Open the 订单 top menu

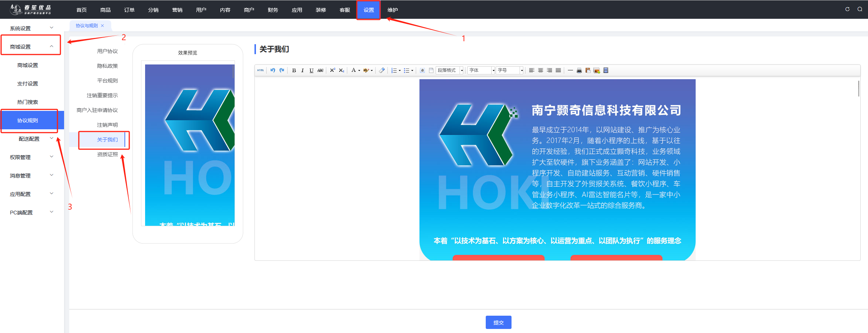(129, 10)
